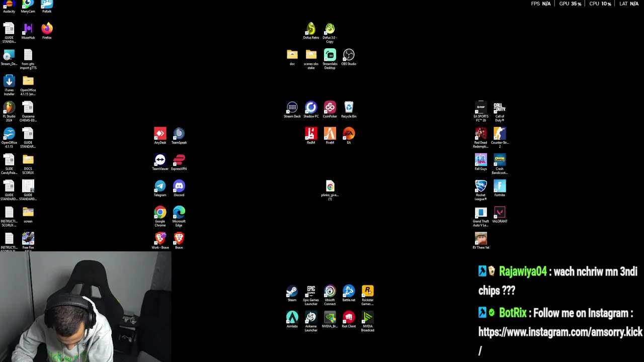Open ExpressVPN shortcut
The image size is (644, 362).
(x=179, y=162)
